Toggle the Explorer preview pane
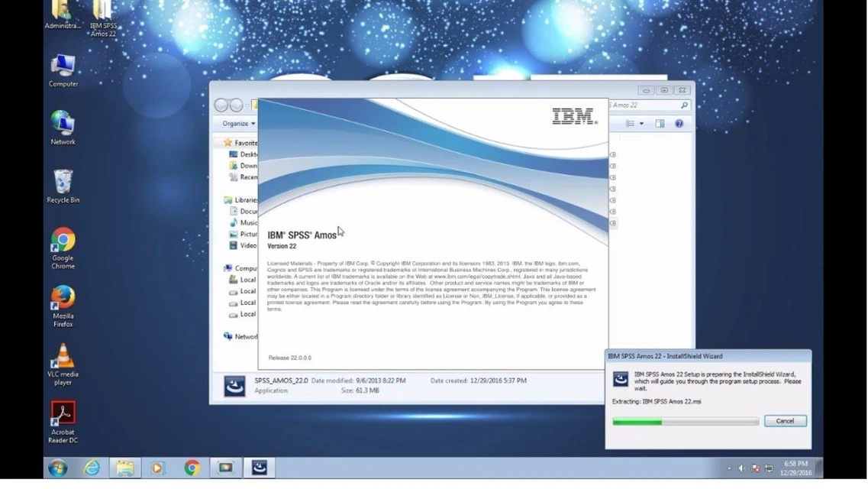Screen dimensions: 868x489 pos(660,124)
